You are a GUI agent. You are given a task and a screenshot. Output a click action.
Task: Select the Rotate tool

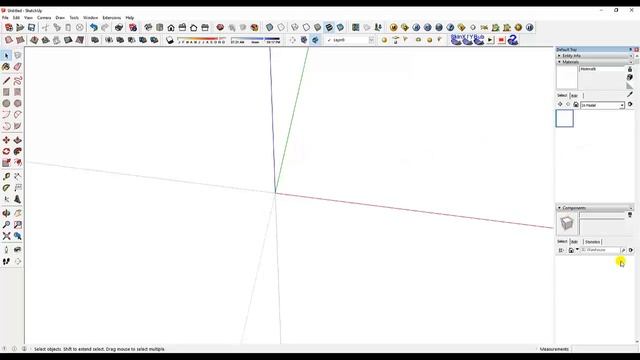[x=6, y=151]
